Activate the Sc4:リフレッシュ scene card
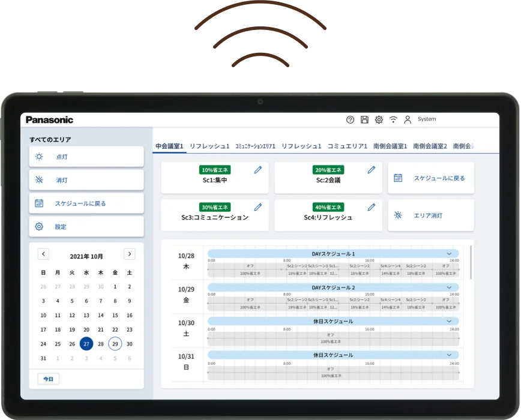Screen dimensions: 521x420 click(x=328, y=215)
